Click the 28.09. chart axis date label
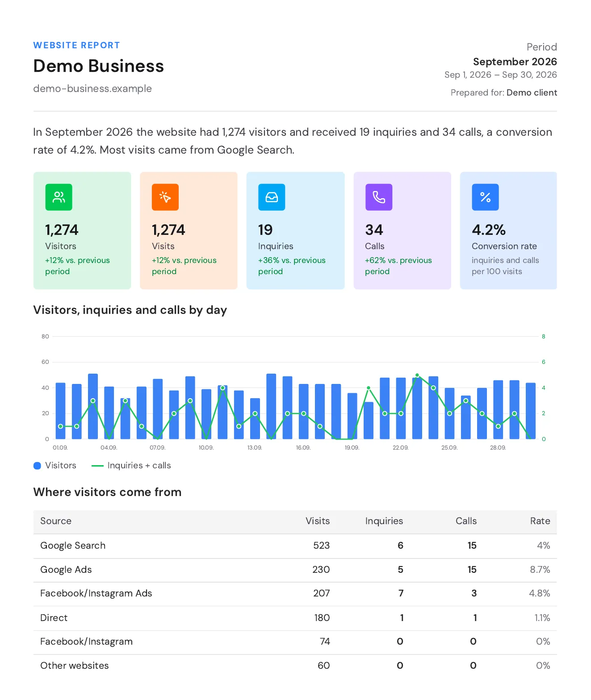Image resolution: width=591 pixels, height=700 pixels. tap(498, 448)
